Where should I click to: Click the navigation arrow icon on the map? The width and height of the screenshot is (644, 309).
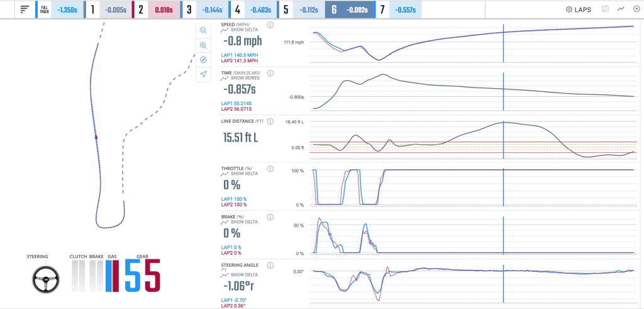(x=203, y=74)
